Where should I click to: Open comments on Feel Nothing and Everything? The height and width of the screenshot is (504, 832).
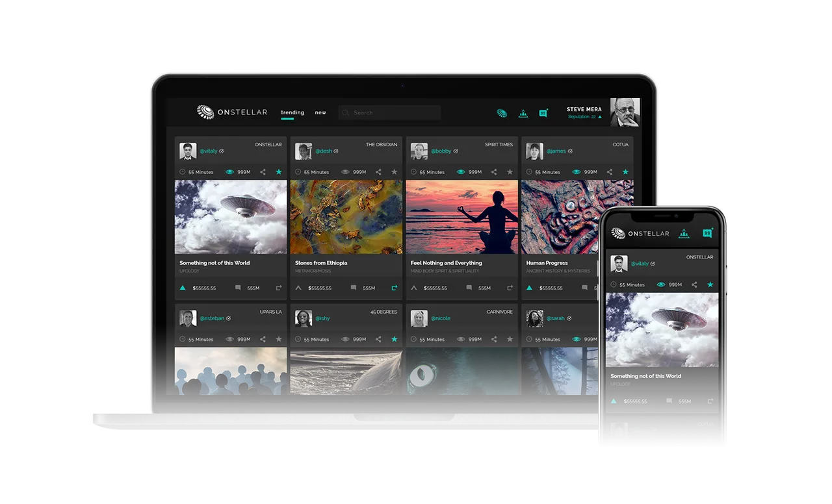tap(469, 288)
